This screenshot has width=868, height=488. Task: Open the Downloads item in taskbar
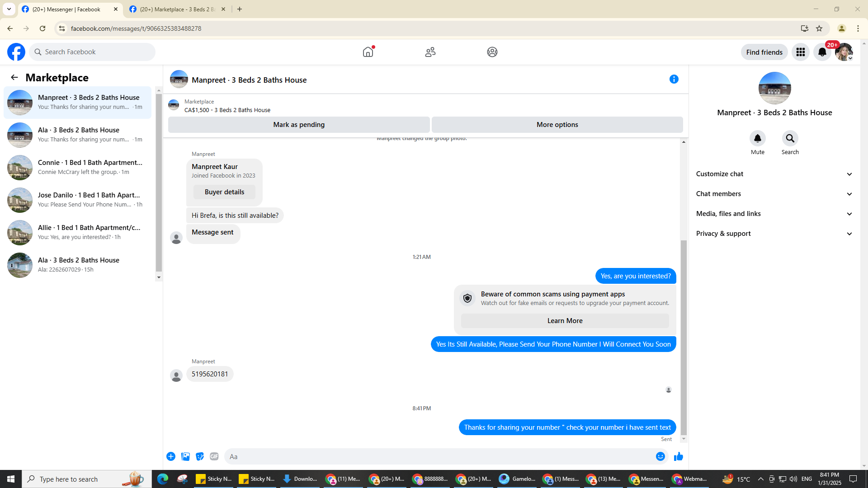click(x=300, y=479)
